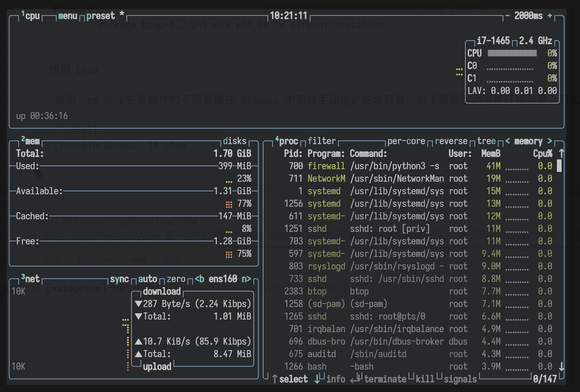Image resolution: width=580 pixels, height=392 pixels.
Task: Click select up arrow in proc footer
Action: click(275, 379)
